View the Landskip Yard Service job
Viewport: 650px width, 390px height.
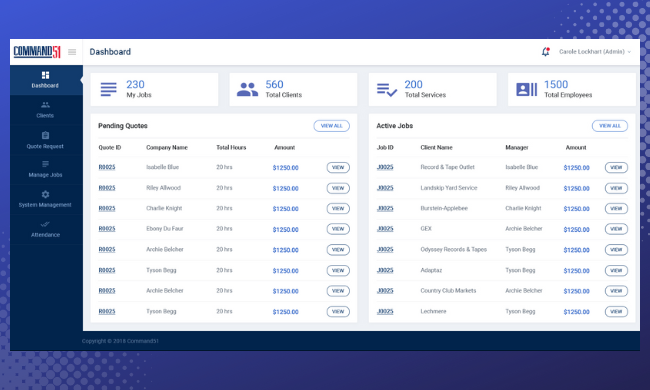point(616,188)
